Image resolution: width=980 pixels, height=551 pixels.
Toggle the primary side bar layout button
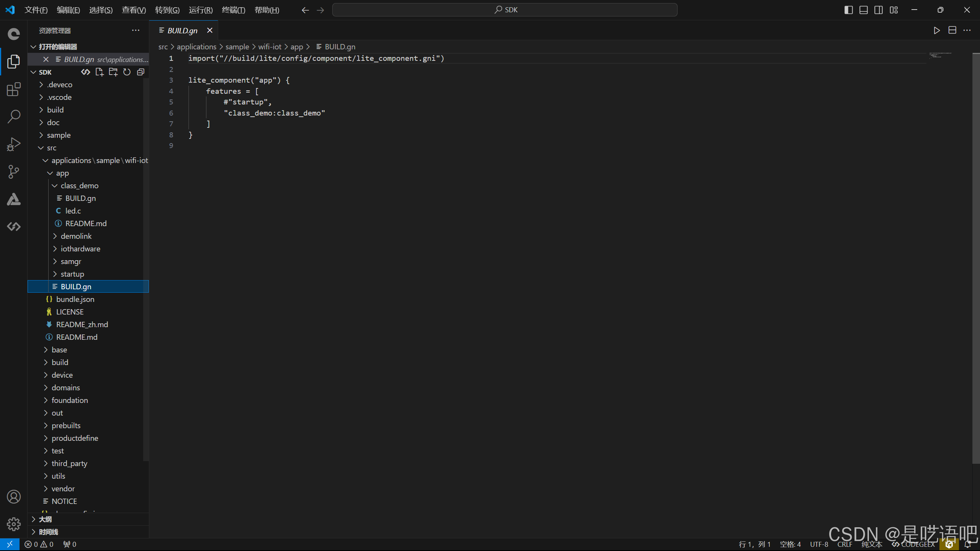848,10
